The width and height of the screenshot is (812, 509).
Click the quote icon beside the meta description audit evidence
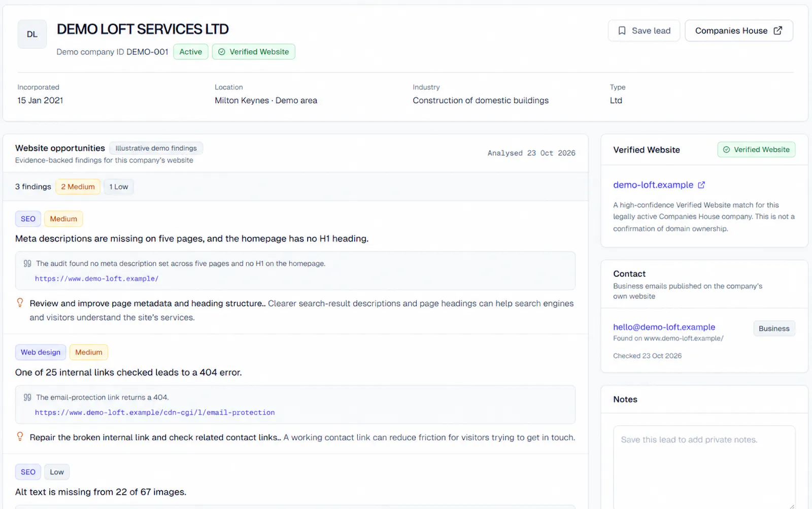coord(27,263)
